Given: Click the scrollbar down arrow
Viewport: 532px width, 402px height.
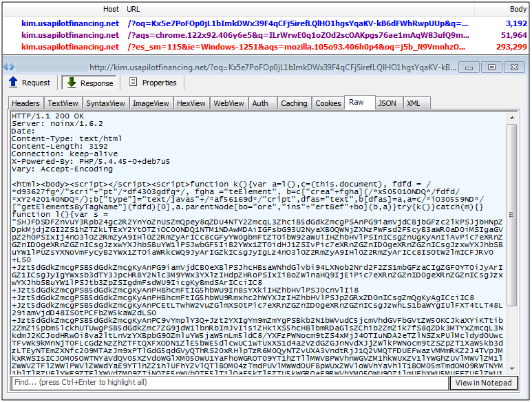Looking at the screenshot, I should pyautogui.click(x=512, y=368).
